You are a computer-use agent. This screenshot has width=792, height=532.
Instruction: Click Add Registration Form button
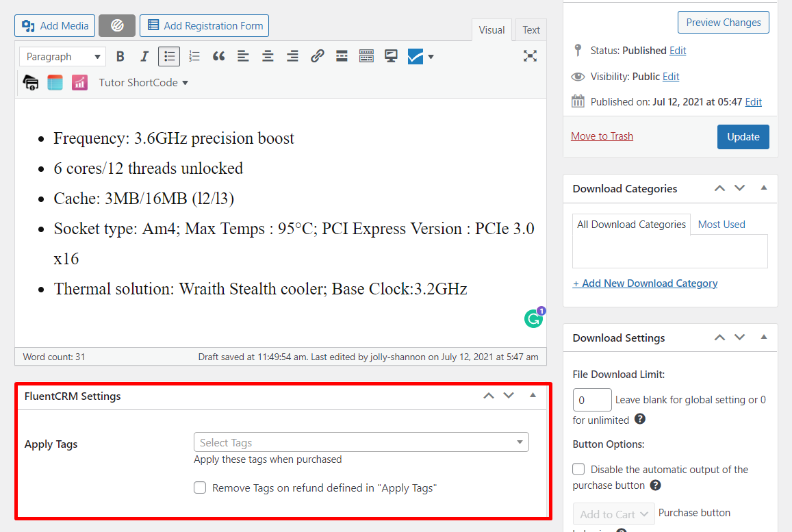click(x=204, y=26)
